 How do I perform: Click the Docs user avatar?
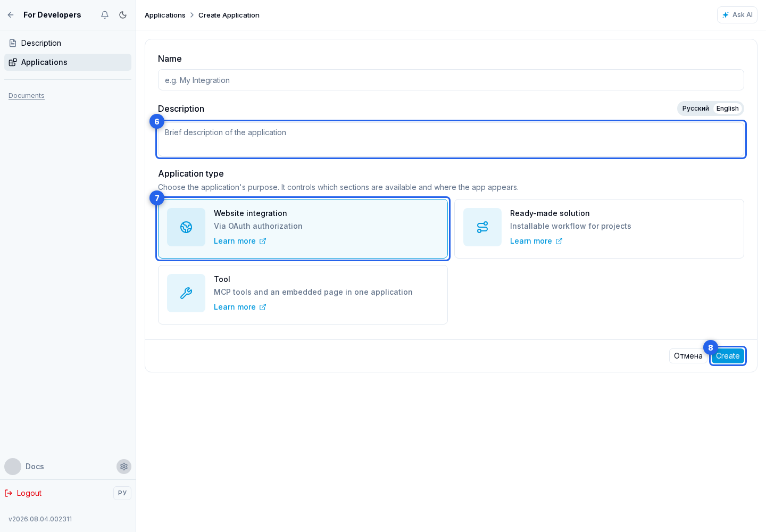point(13,467)
